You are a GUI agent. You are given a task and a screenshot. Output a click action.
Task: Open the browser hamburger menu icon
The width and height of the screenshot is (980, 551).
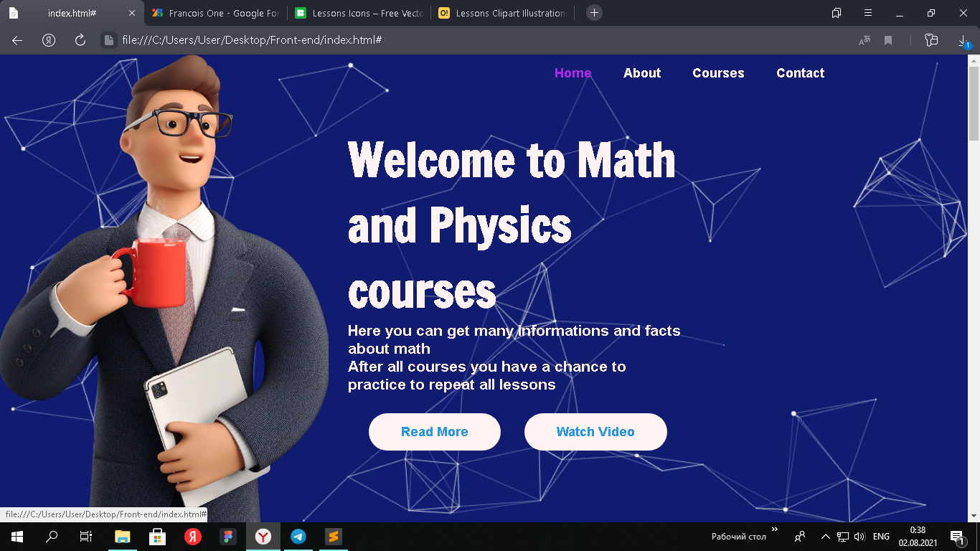click(x=868, y=13)
